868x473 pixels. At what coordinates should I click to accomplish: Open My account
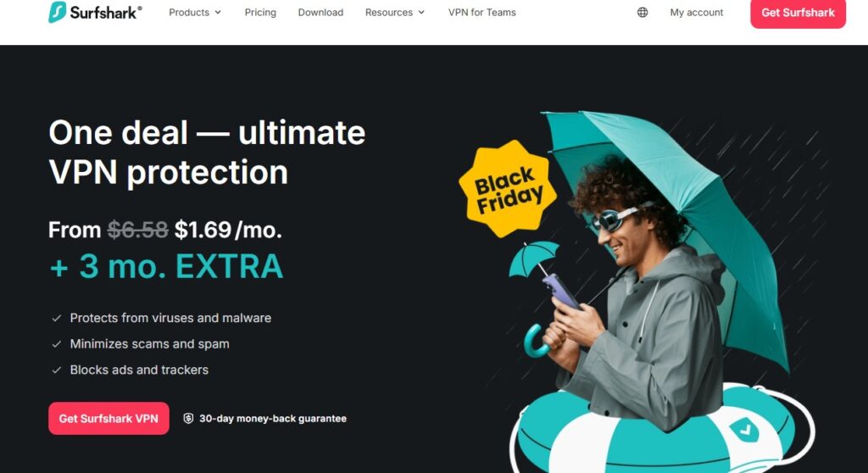[x=697, y=12]
